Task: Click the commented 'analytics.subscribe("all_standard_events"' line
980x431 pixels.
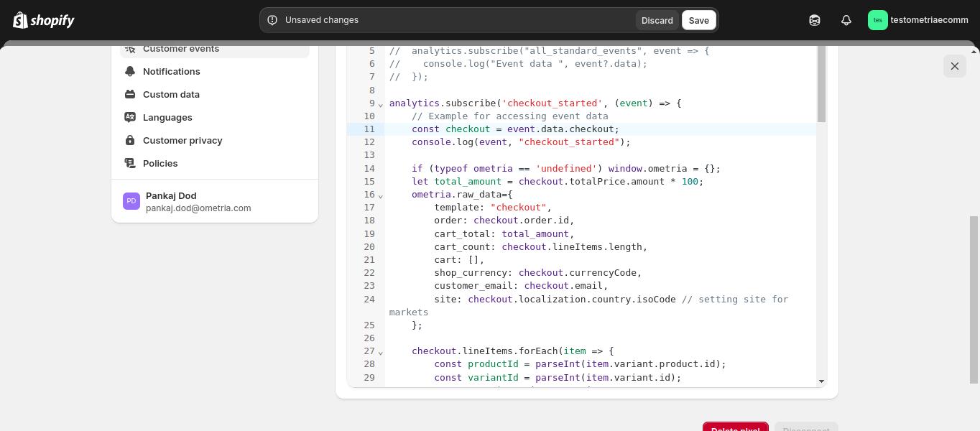Action: tap(549, 51)
